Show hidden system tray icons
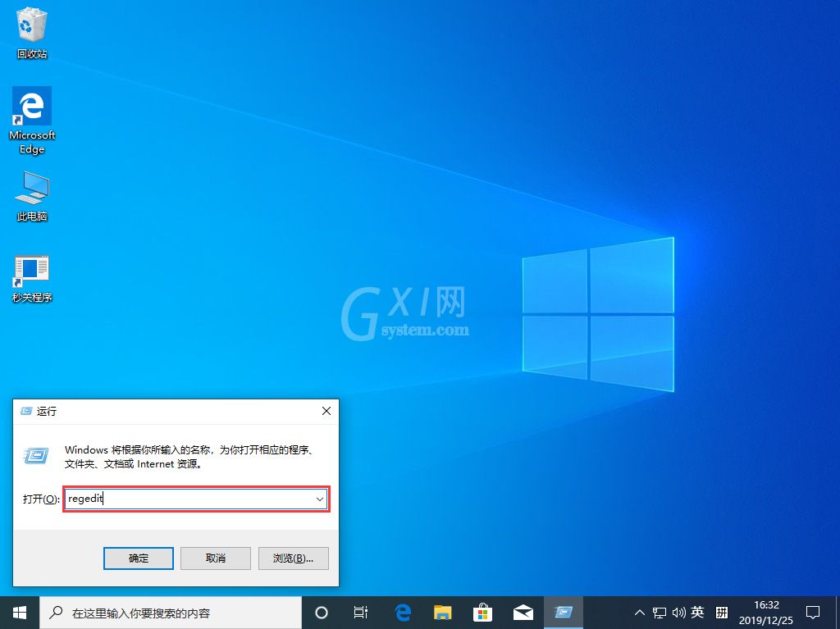 coord(639,613)
